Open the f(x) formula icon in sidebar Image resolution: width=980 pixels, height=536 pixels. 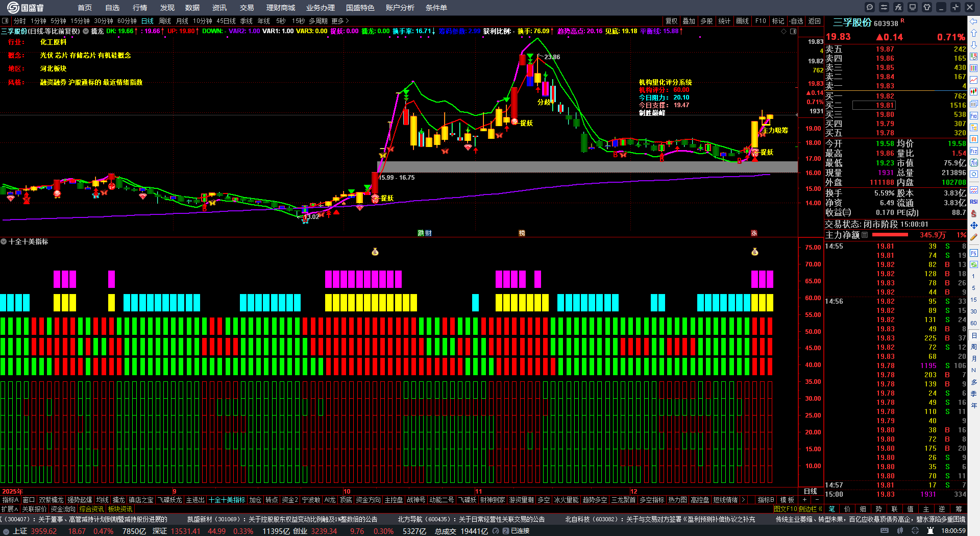pyautogui.click(x=974, y=162)
